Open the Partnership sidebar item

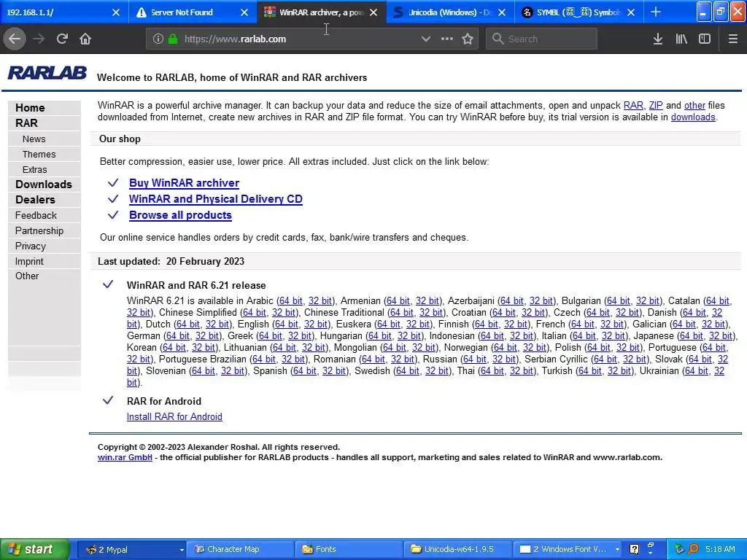click(39, 230)
